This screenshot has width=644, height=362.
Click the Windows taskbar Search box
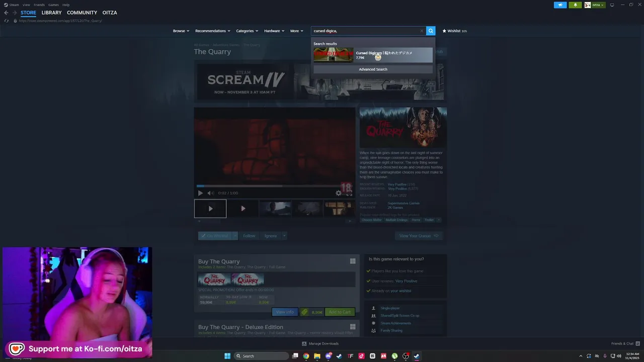(x=262, y=356)
